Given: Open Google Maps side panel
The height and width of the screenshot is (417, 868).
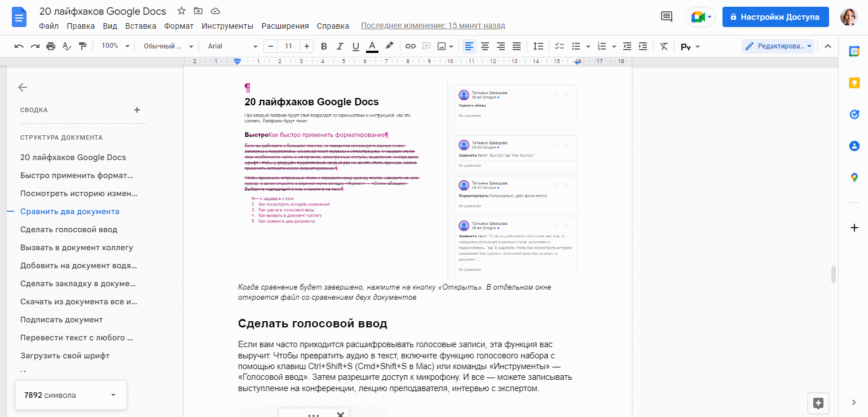Looking at the screenshot, I should pyautogui.click(x=854, y=178).
